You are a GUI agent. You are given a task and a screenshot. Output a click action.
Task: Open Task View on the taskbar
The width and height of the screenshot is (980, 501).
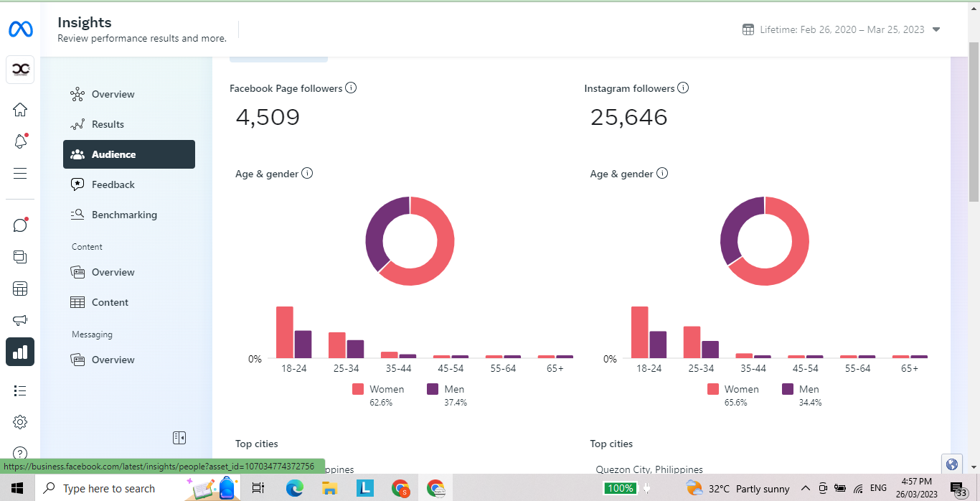pyautogui.click(x=258, y=488)
